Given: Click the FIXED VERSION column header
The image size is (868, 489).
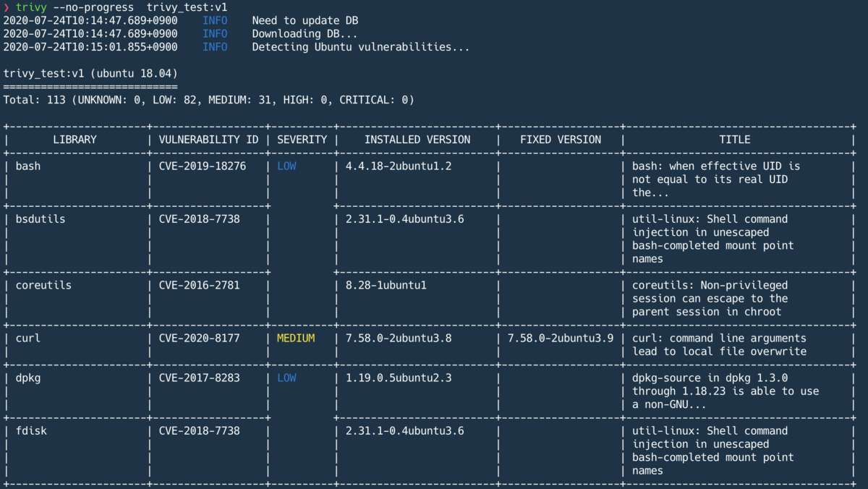Looking at the screenshot, I should 561,140.
